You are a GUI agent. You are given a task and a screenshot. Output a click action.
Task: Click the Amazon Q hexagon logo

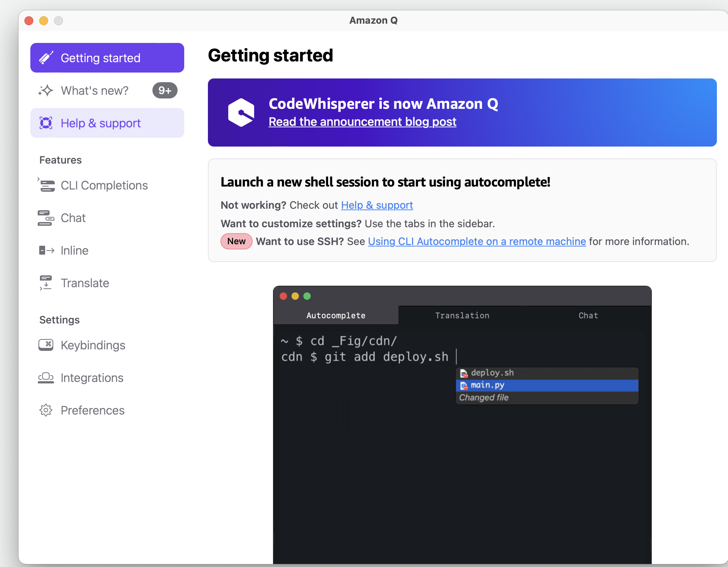tap(241, 113)
